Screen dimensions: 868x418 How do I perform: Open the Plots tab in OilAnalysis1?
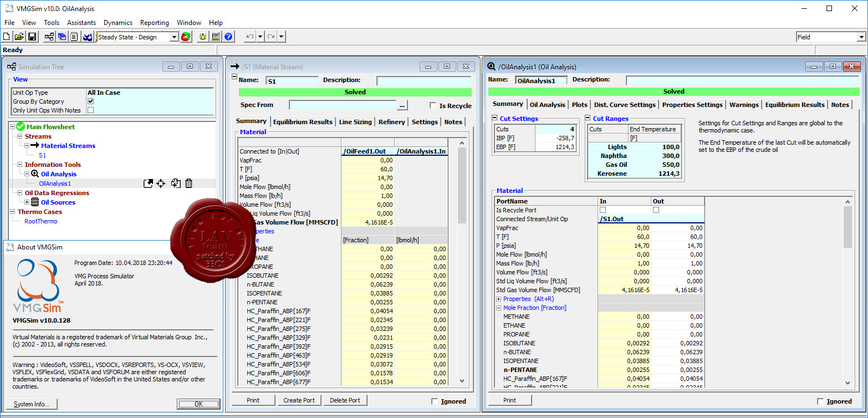[x=580, y=105]
